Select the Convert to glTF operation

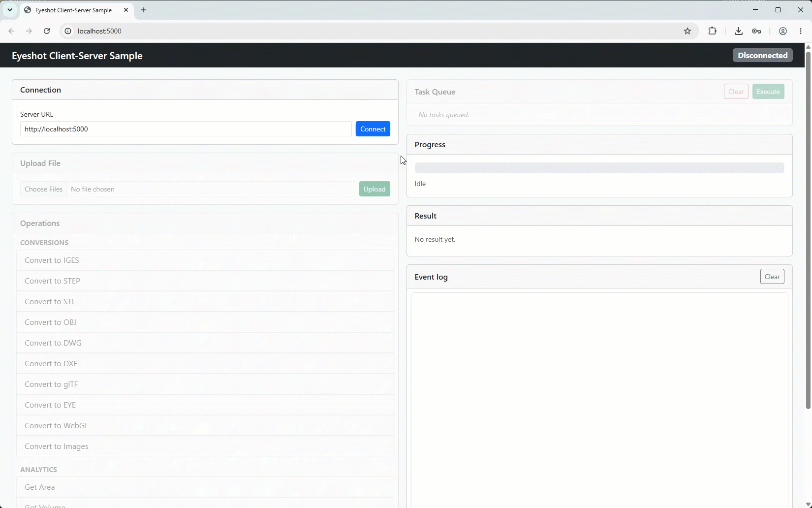pyautogui.click(x=205, y=384)
